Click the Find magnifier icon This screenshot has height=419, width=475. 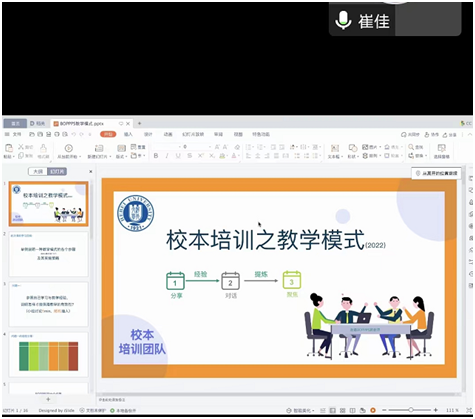pyautogui.click(x=411, y=147)
